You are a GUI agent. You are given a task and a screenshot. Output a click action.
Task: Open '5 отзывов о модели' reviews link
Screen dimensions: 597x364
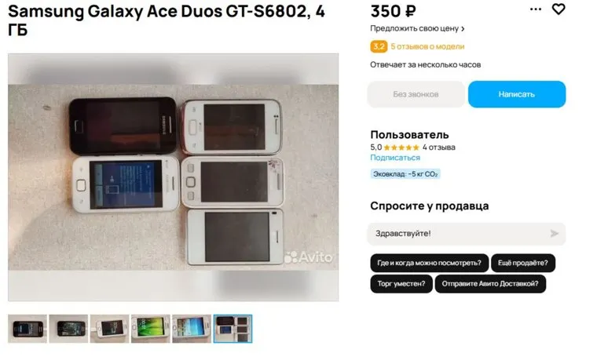[427, 46]
